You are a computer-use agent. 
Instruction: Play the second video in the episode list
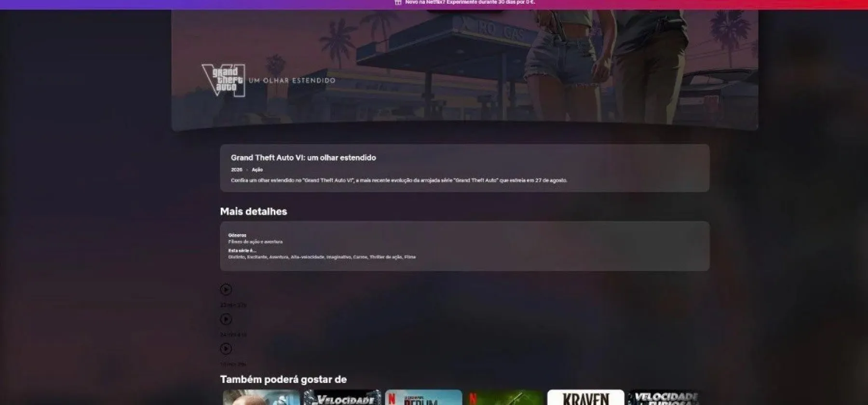click(226, 319)
